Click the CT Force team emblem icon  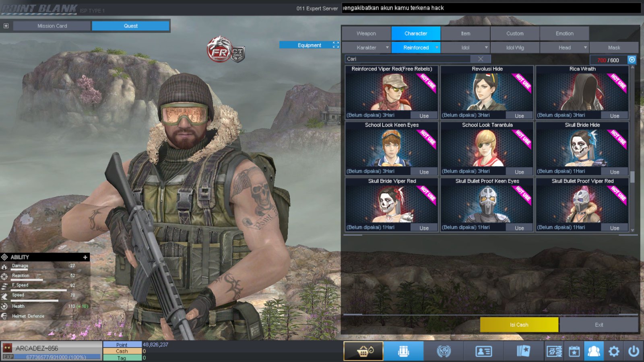[x=237, y=54]
